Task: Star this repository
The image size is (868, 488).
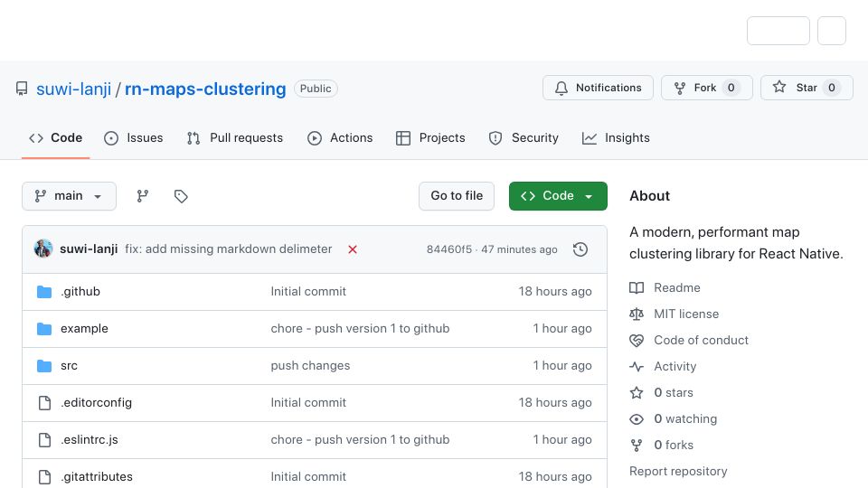Action: tap(807, 88)
